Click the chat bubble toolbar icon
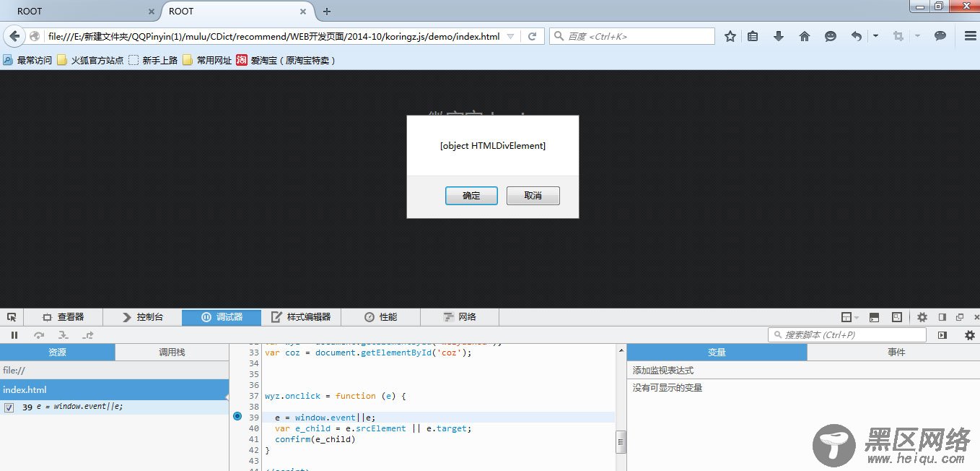This screenshot has height=471, width=980. click(940, 35)
